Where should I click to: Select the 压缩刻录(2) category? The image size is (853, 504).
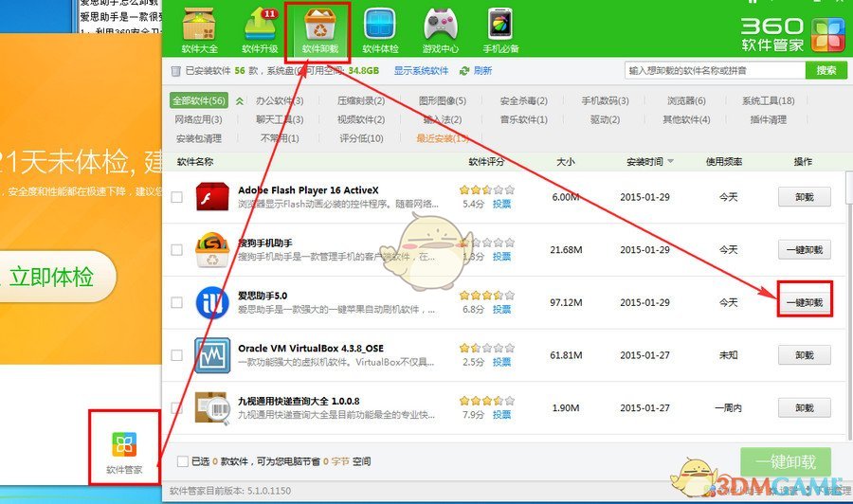click(361, 100)
